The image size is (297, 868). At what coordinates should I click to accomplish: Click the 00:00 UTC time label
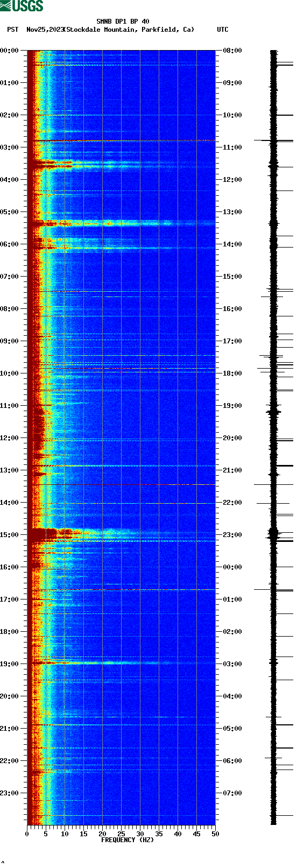232,567
